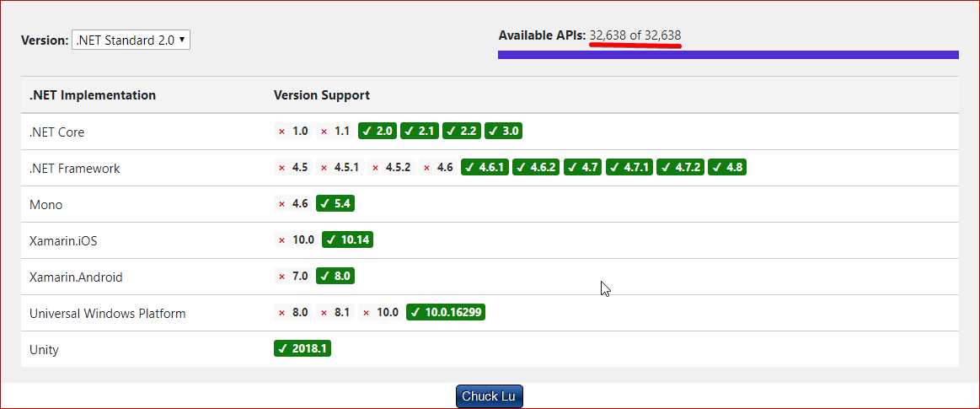Click the Mono 5.4 supported badge

[x=335, y=204]
